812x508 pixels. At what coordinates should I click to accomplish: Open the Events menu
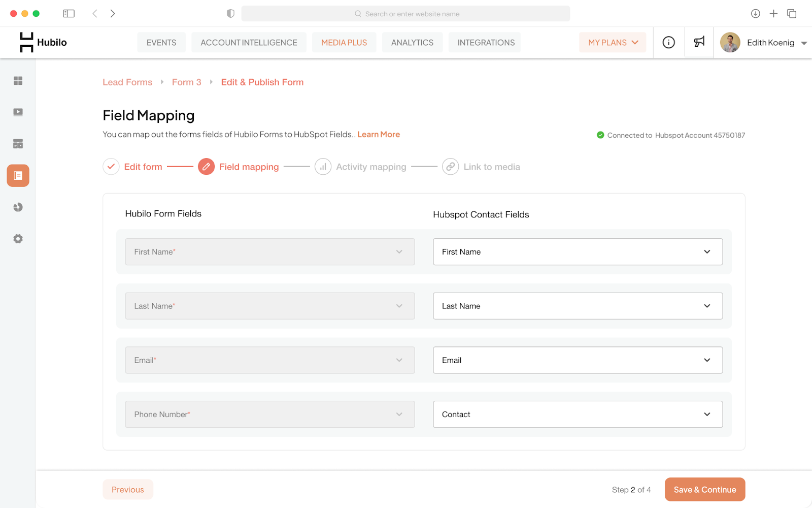(x=161, y=43)
